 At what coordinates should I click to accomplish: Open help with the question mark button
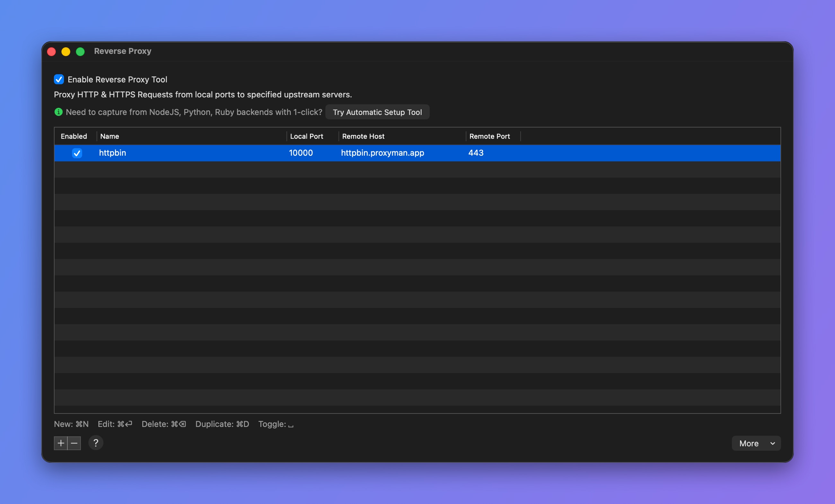pos(96,443)
